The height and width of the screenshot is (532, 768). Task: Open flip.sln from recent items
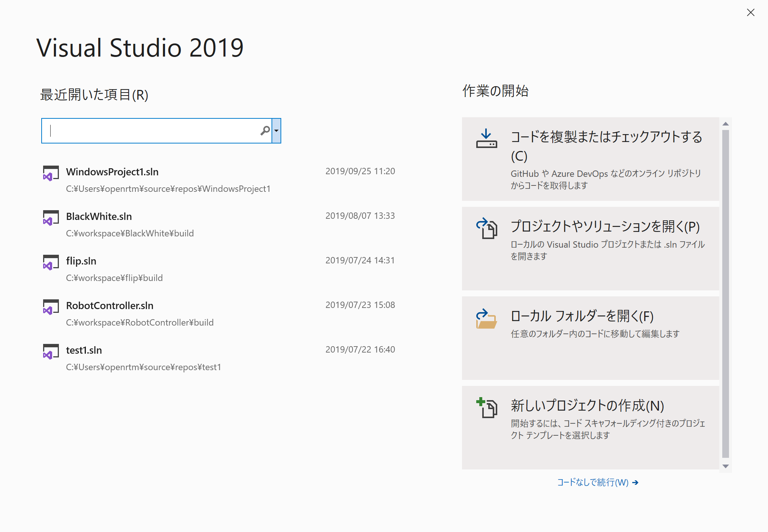pos(219,269)
